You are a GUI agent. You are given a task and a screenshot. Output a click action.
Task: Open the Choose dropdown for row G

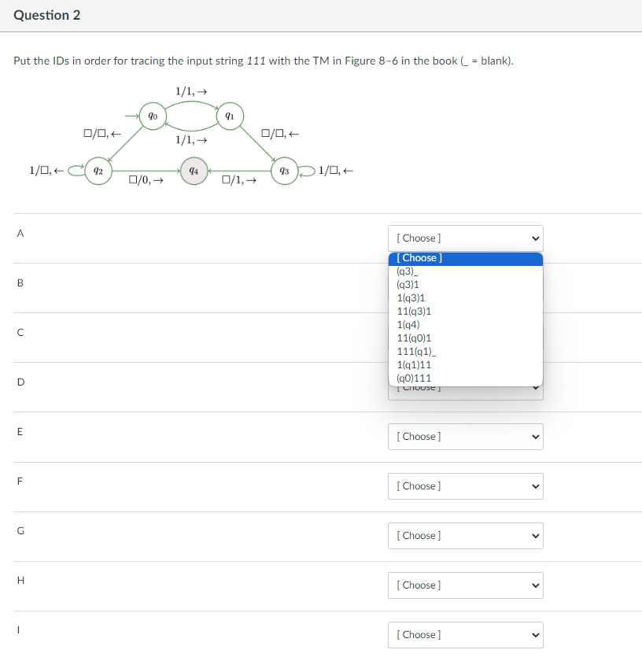coord(465,535)
